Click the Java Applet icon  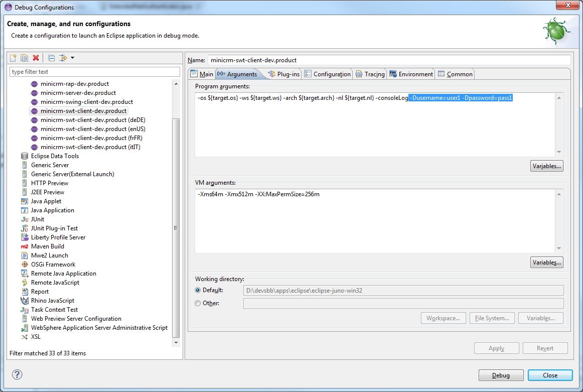[x=25, y=201]
